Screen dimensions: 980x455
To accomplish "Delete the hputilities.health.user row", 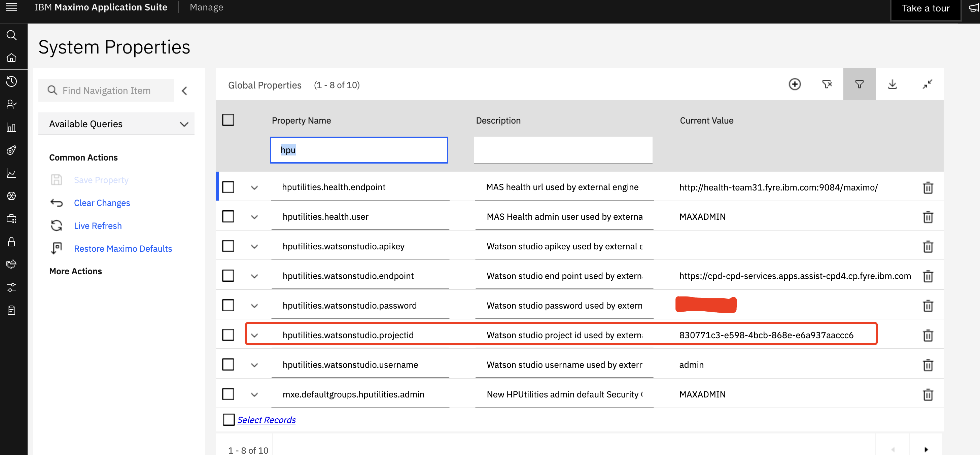I will (x=928, y=217).
